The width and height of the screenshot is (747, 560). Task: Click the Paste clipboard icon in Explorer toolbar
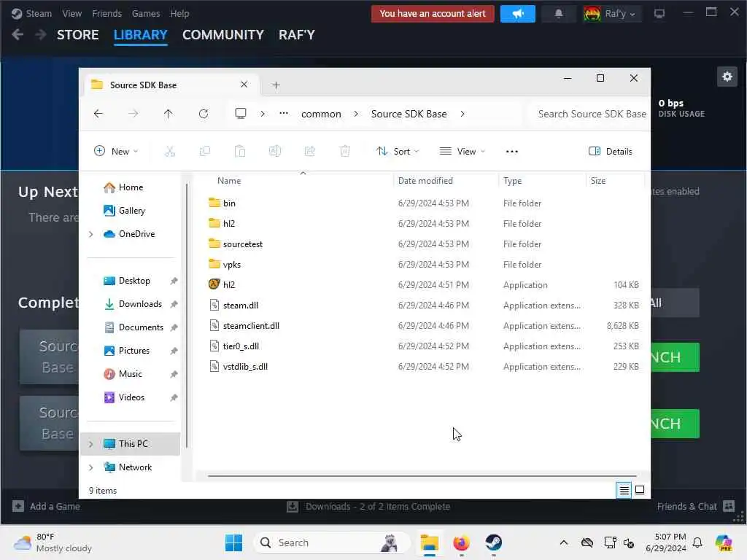pyautogui.click(x=239, y=152)
